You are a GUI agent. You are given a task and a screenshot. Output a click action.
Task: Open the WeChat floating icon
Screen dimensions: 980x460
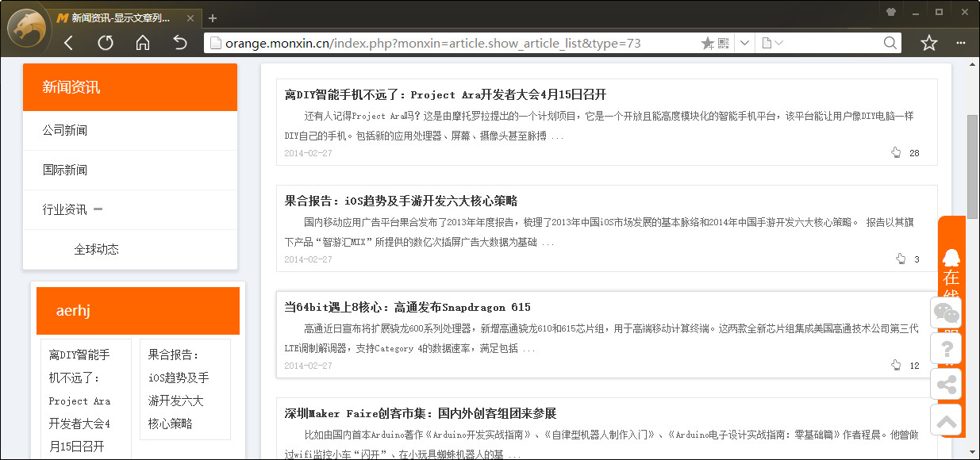946,312
